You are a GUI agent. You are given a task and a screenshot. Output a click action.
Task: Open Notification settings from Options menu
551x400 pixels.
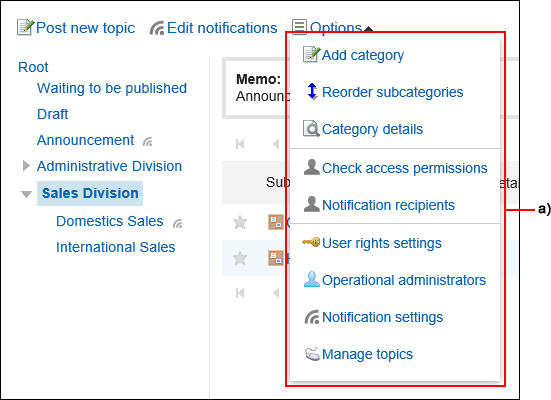pyautogui.click(x=382, y=317)
